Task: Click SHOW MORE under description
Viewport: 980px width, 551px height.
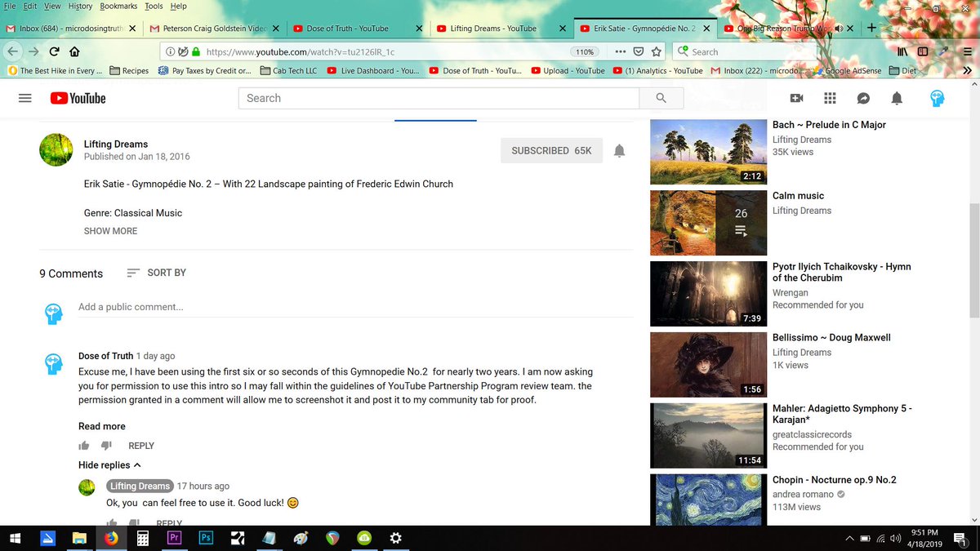Action: pos(110,231)
